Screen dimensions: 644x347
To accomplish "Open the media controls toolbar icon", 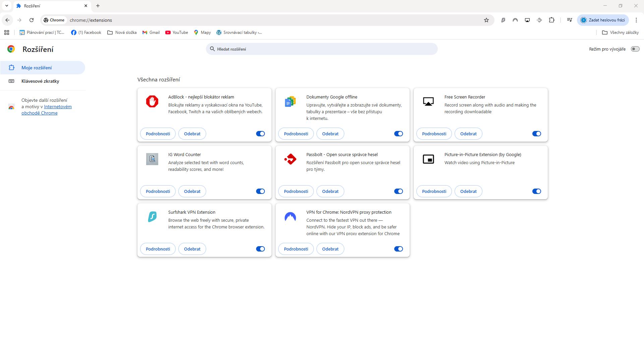I will click(x=569, y=20).
